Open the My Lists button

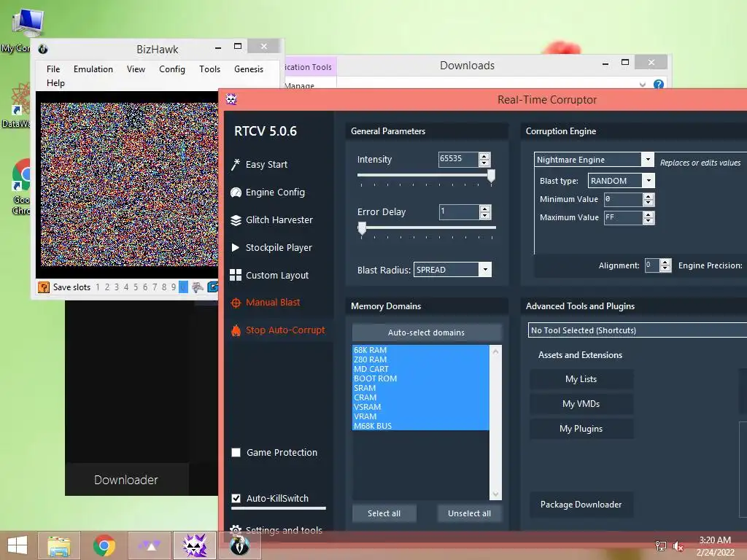581,379
